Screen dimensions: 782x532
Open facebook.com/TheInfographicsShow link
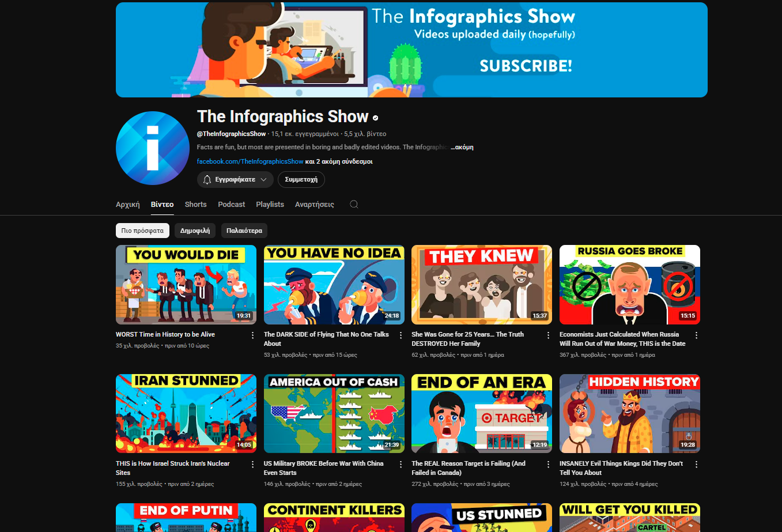(x=250, y=161)
